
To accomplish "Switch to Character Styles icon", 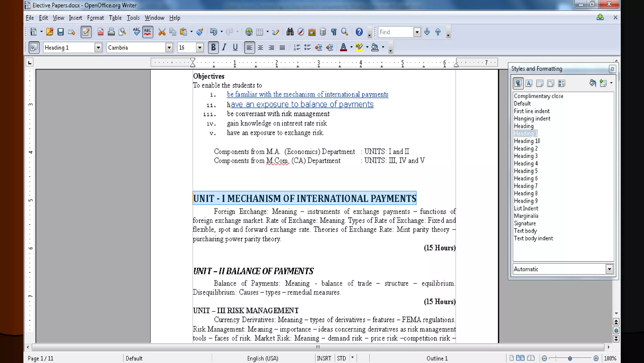I will 529,83.
